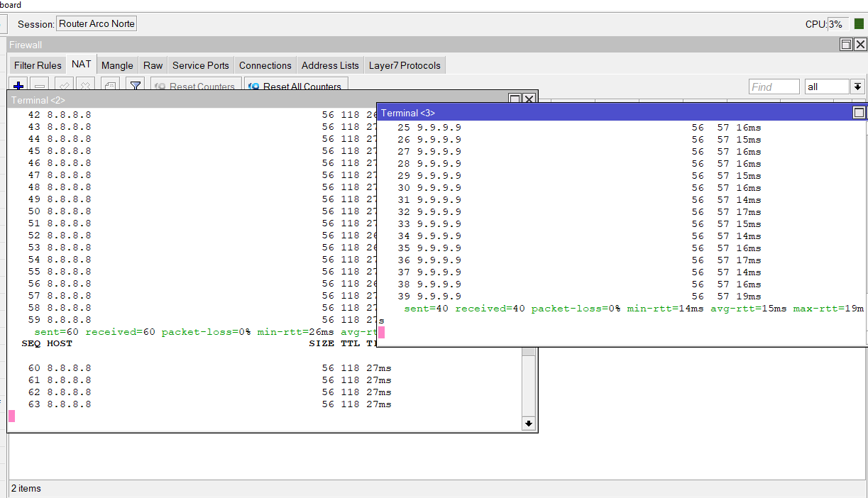Click ping row '63 8.8.8.8' in Terminal 2
Screen dimensions: 868x498
click(x=209, y=404)
